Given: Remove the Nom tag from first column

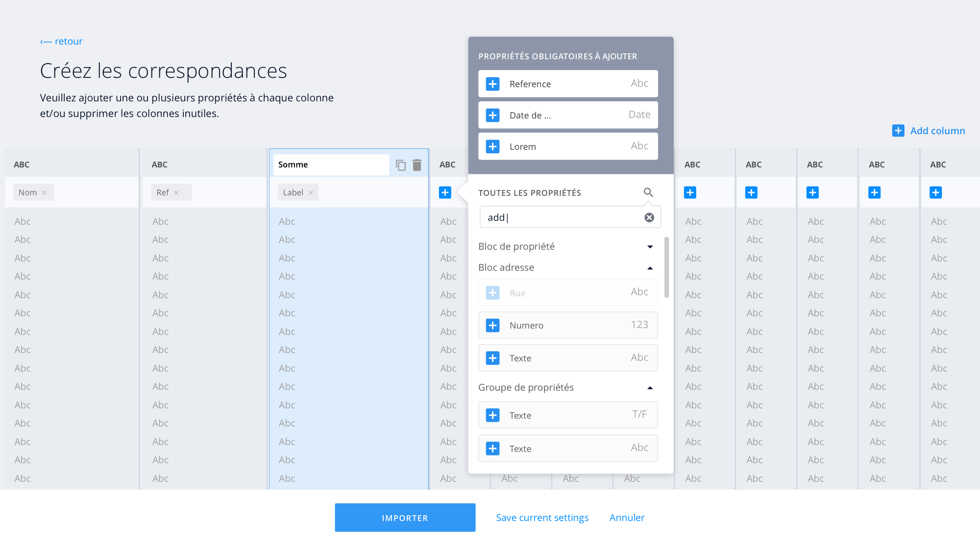Looking at the screenshot, I should tap(45, 193).
